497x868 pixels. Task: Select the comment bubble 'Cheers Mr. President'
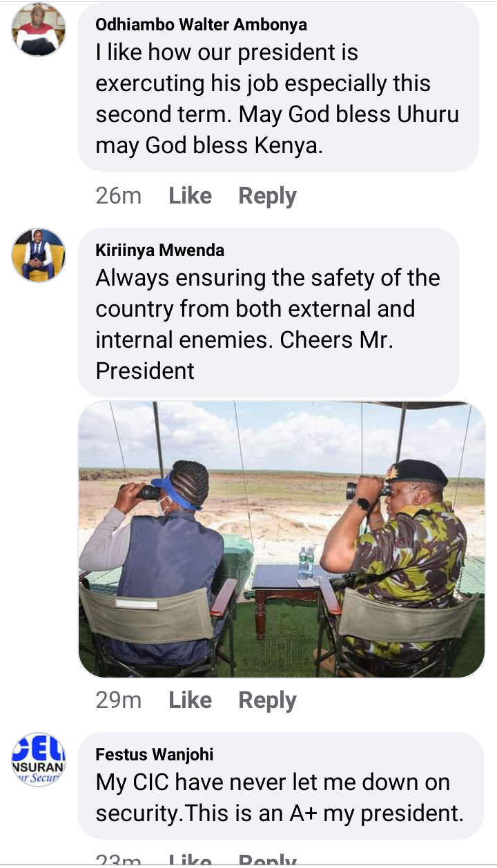coord(269,313)
